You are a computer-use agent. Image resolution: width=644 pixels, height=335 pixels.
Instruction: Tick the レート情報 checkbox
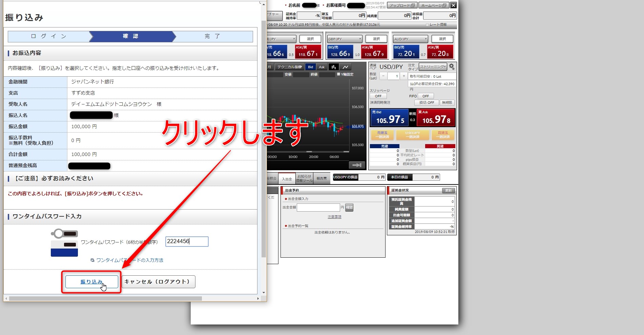427,25
